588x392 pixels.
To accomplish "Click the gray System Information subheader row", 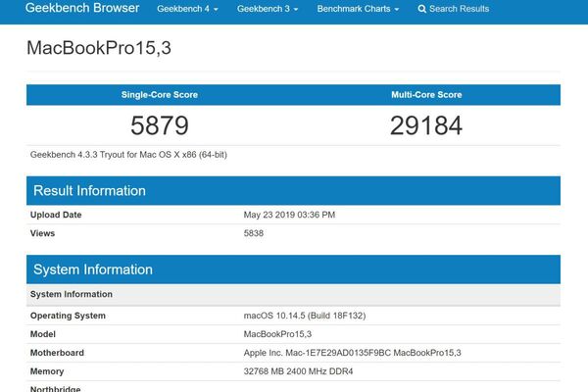I will pos(293,294).
